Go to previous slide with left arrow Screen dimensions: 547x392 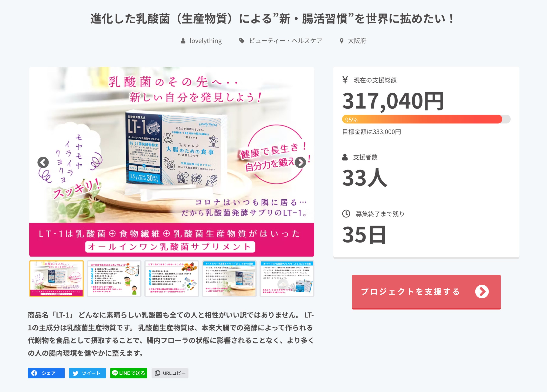pyautogui.click(x=43, y=163)
